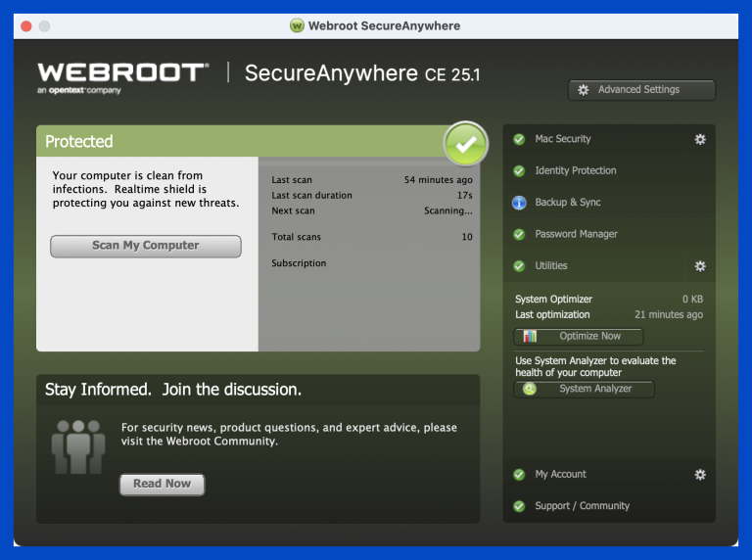Click the '21 minutes ago' optimization value

pyautogui.click(x=669, y=314)
